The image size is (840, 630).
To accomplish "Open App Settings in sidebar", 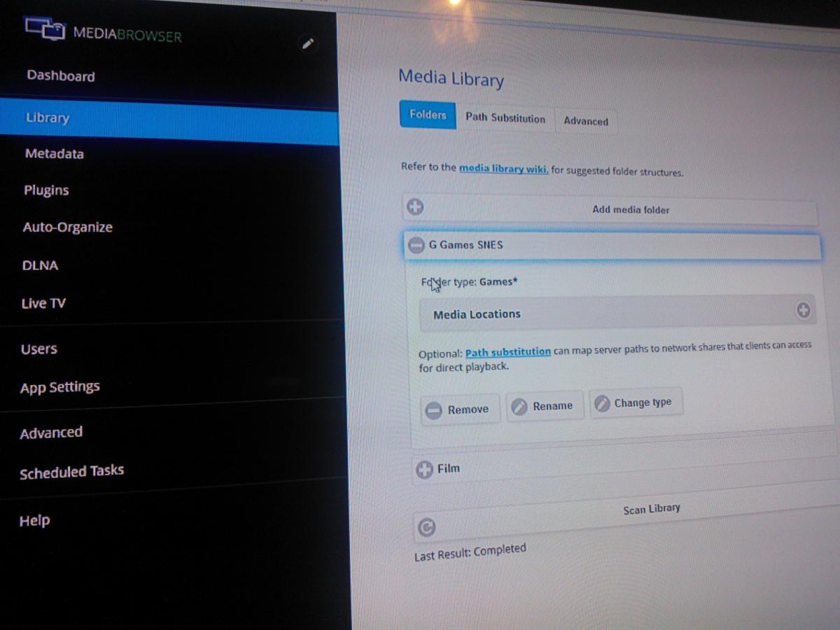I will click(x=59, y=387).
